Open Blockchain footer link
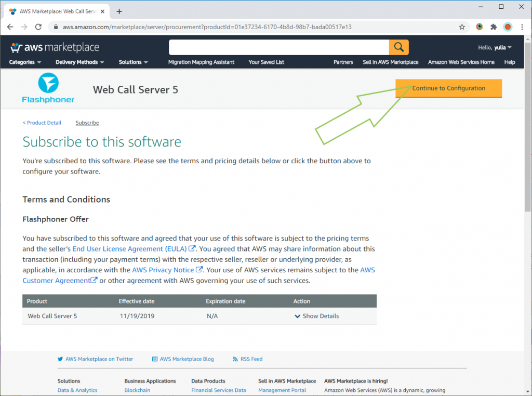Image resolution: width=532 pixels, height=396 pixels. click(137, 390)
